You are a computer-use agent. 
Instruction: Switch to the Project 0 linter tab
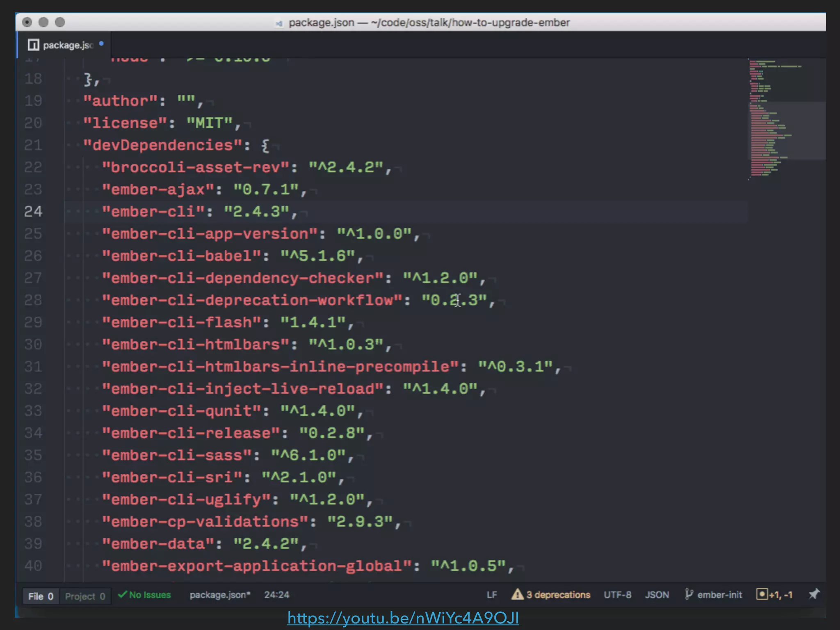tap(85, 596)
